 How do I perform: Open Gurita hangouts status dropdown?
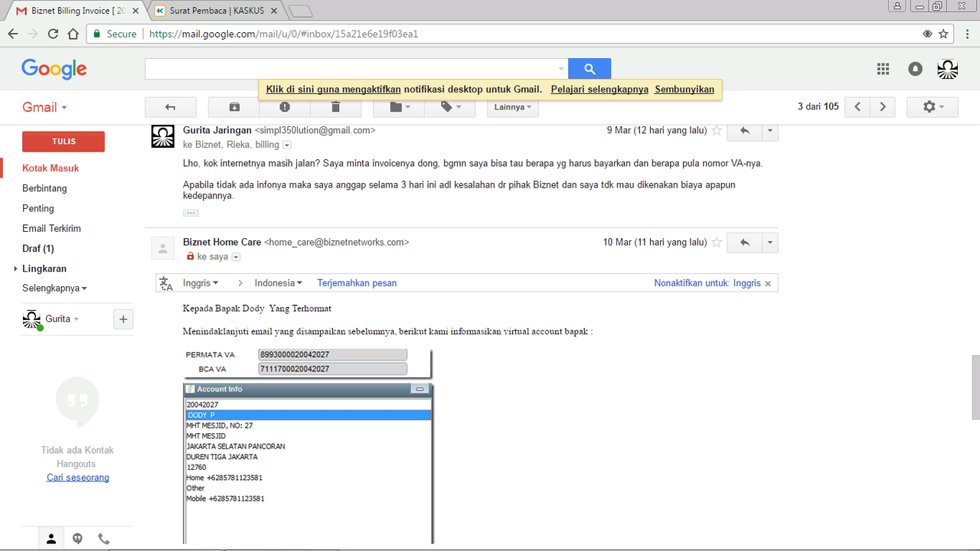pos(62,319)
